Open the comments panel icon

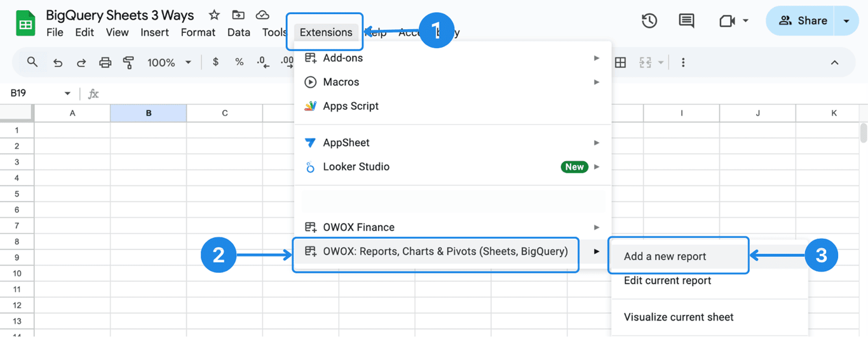coord(686,21)
